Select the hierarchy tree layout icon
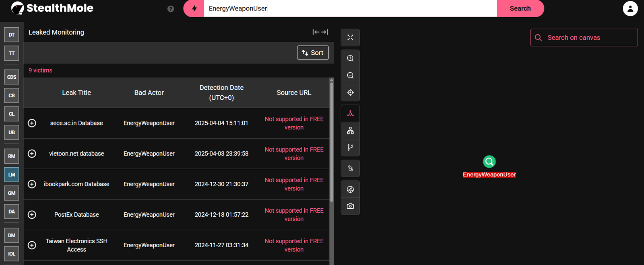This screenshot has width=644, height=265. (350, 130)
